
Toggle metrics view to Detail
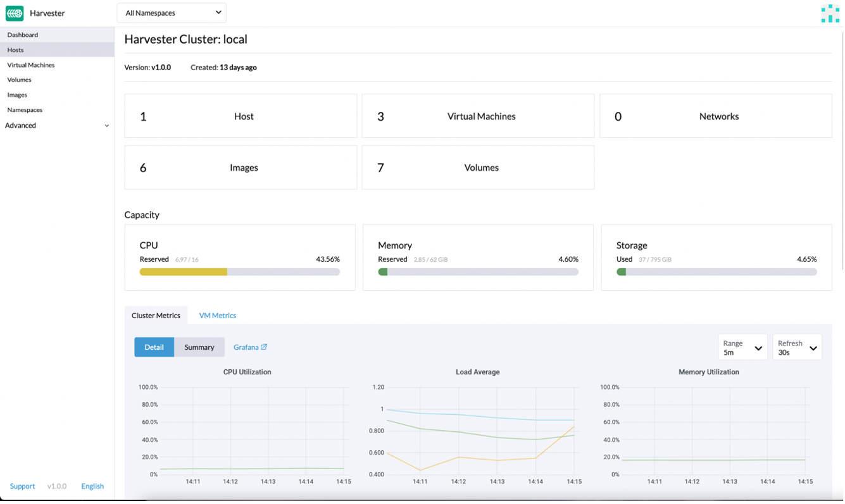pos(154,347)
